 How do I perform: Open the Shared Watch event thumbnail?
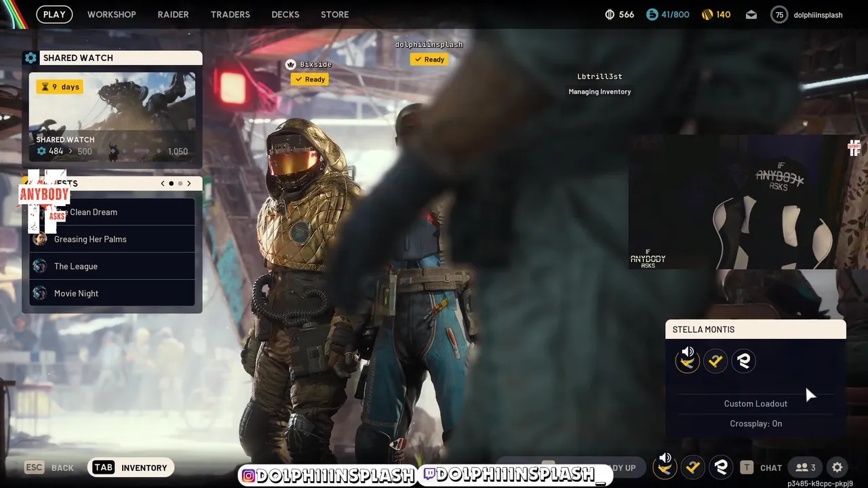tap(112, 117)
